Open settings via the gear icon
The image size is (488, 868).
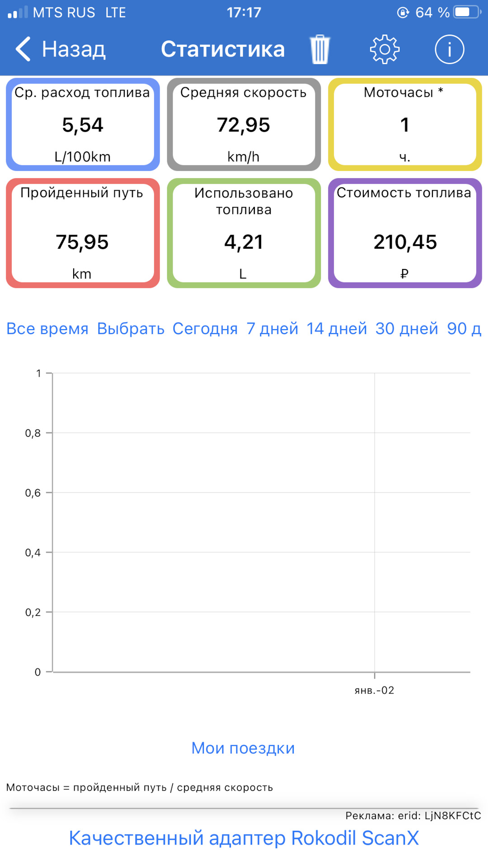(x=385, y=49)
